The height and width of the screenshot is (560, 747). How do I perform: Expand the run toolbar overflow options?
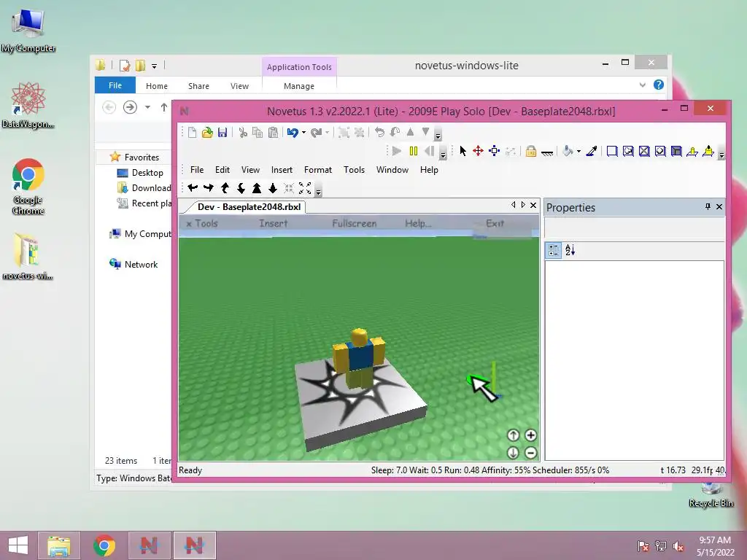coord(443,153)
